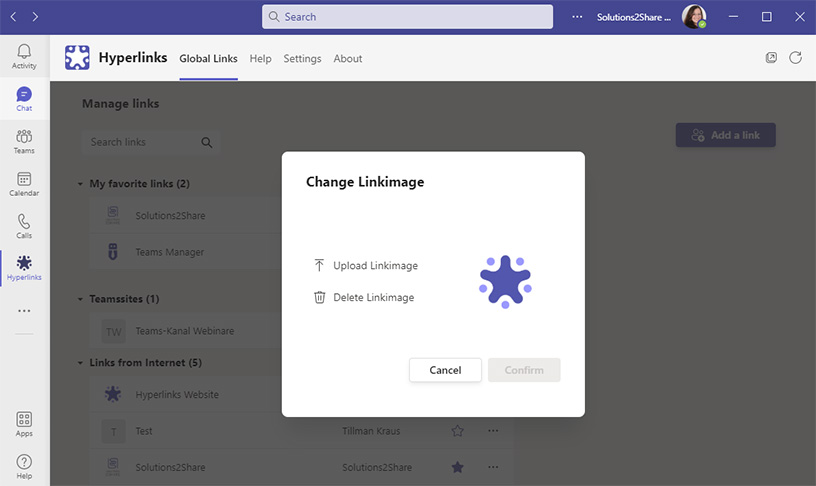Click the top Search box
The height and width of the screenshot is (486, 816).
407,17
